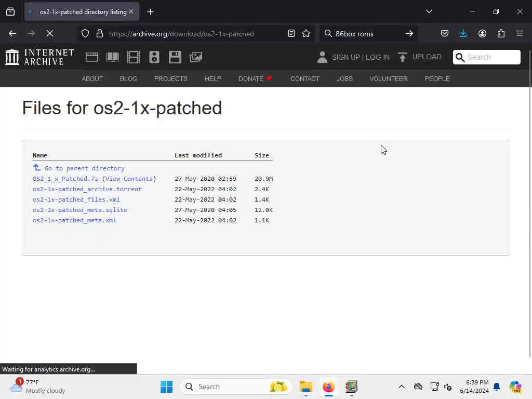Viewport: 532px width, 399px height.
Task: Open PROJECTS menu item
Action: 170,79
